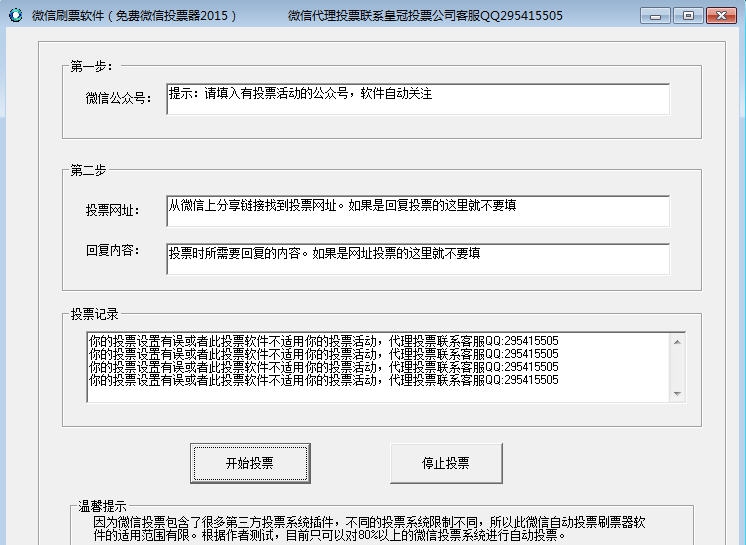Screen dimensions: 746x545
Task: Click the 投票记录 group heading
Action: click(94, 314)
